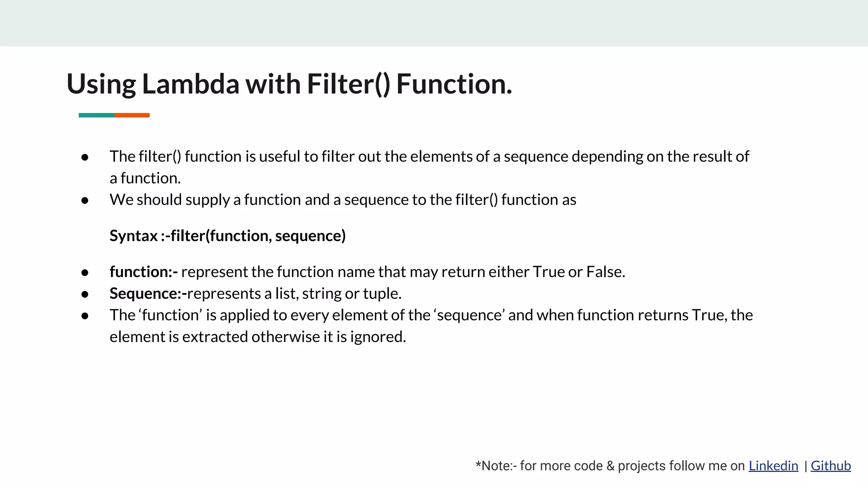
Task: Click the text "represents a list, string or tuple"
Action: click(294, 294)
